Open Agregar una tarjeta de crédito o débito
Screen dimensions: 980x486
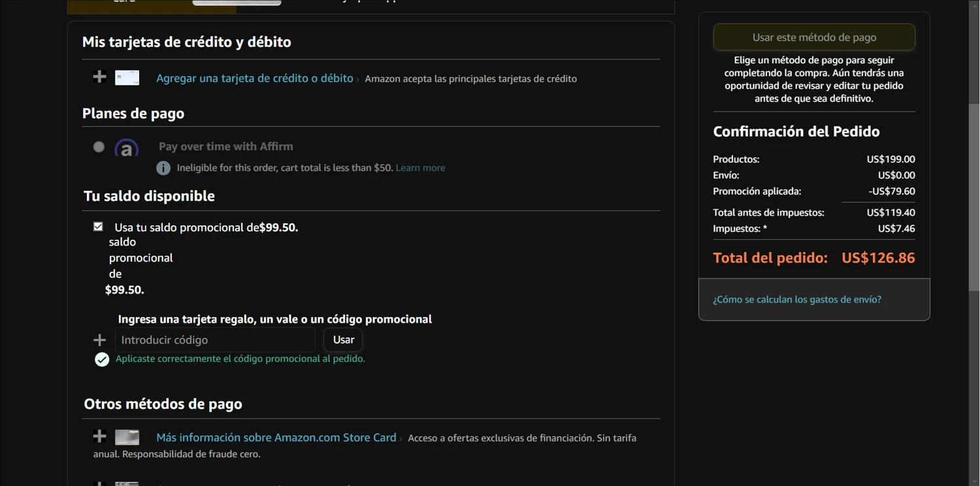coord(255,78)
